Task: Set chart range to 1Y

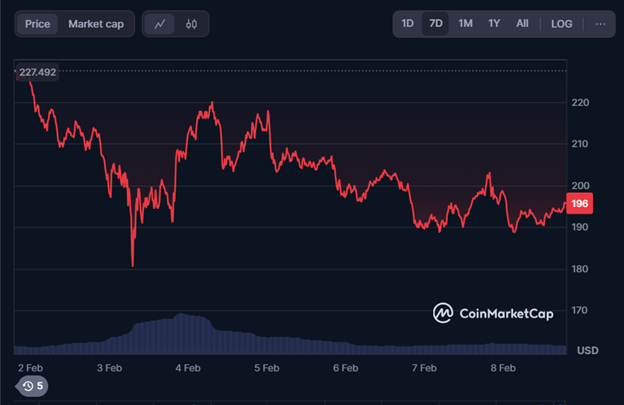Action: coord(494,24)
